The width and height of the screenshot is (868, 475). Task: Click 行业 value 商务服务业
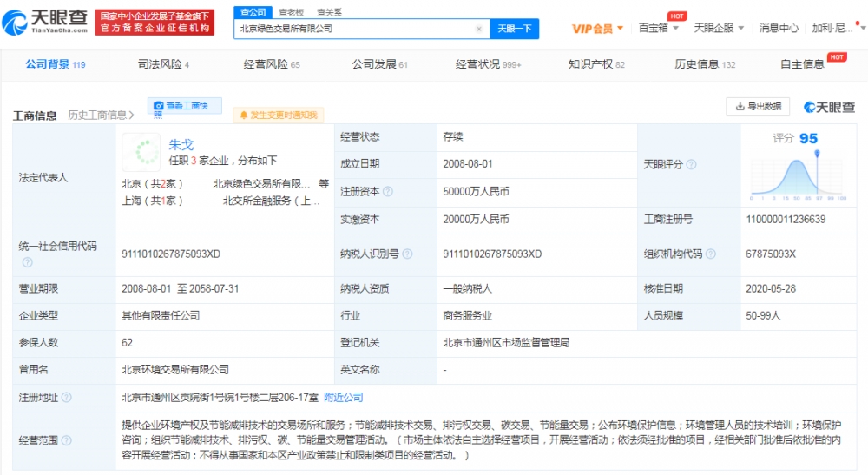pyautogui.click(x=467, y=315)
